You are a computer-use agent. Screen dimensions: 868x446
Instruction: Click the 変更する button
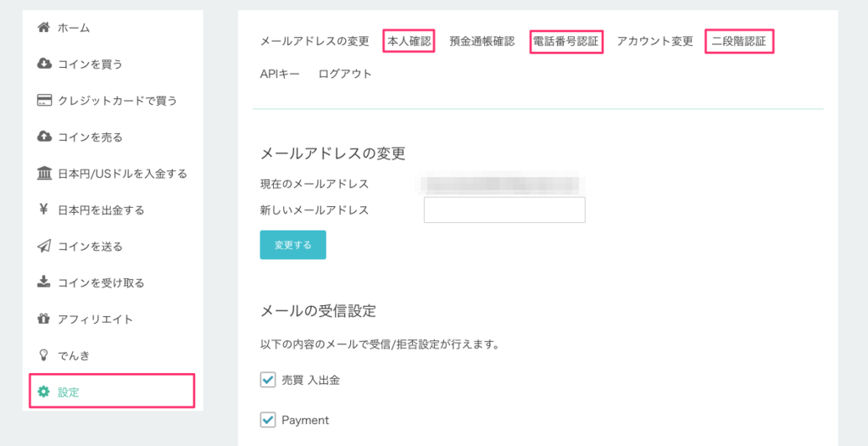tap(292, 245)
